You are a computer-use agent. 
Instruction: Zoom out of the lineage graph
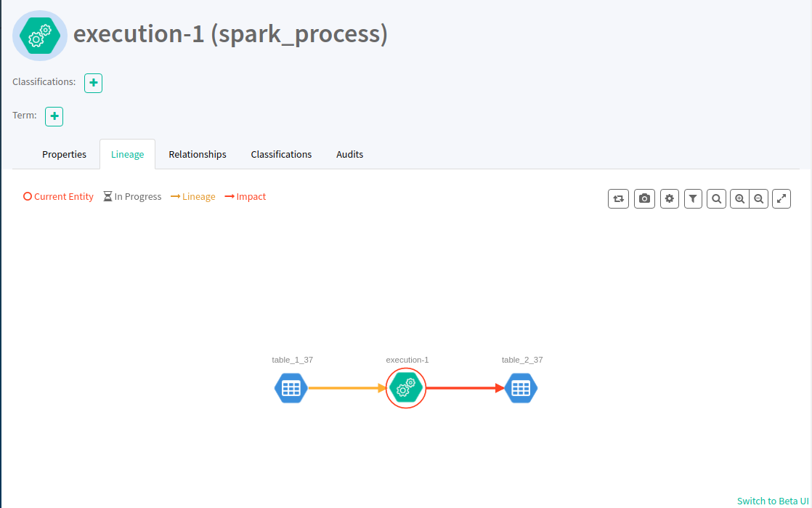(759, 198)
